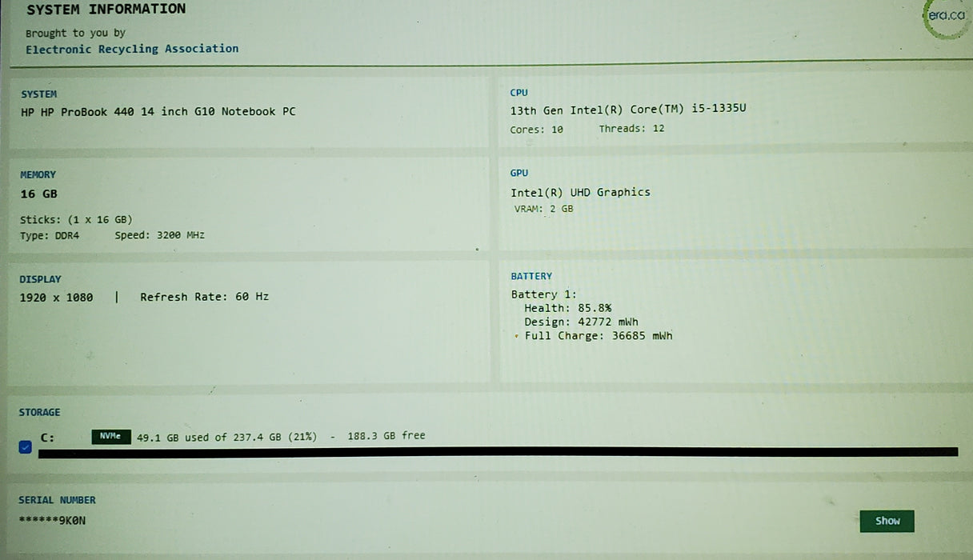Screen dimensions: 973x560
Task: Click the Cores: 10 value
Action: (x=537, y=129)
